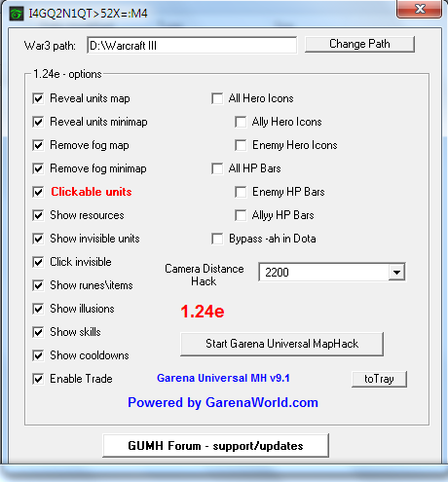
Task: Check the Enemy Hero Icons box
Action: pos(241,145)
